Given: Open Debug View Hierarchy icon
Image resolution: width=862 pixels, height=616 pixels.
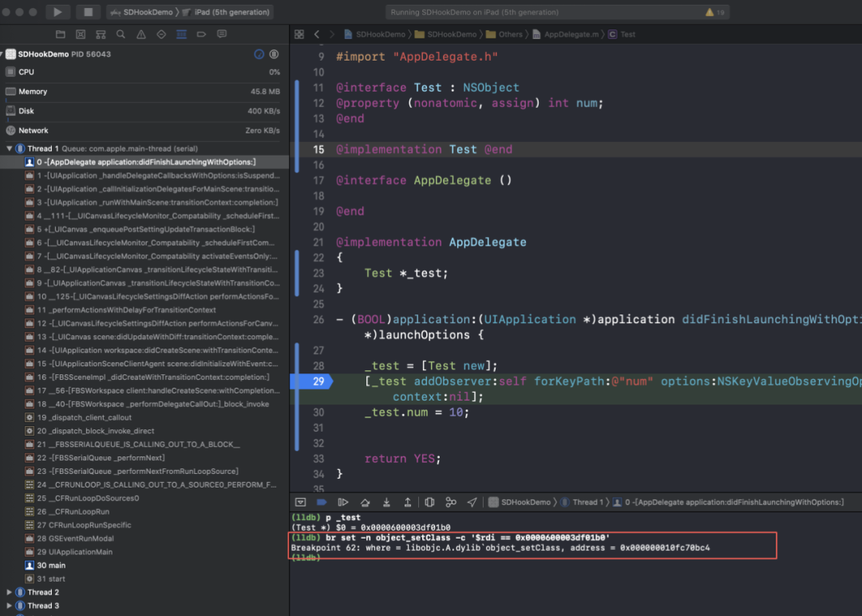Looking at the screenshot, I should [x=429, y=502].
